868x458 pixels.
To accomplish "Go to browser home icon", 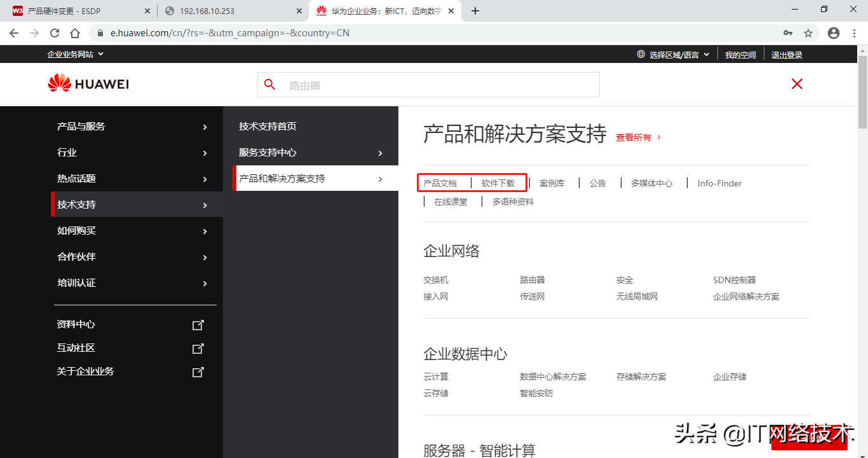I will point(75,33).
